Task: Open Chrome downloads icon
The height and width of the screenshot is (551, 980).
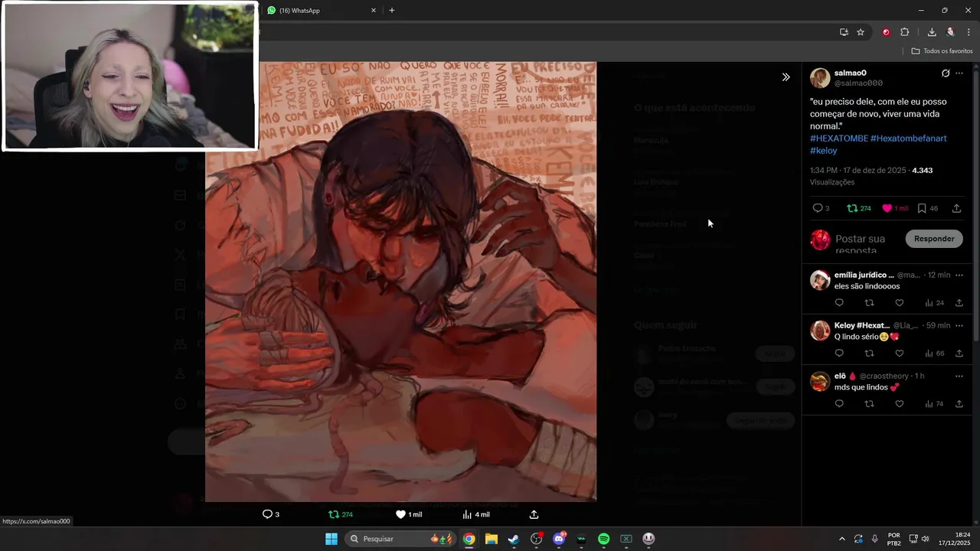Action: click(932, 32)
